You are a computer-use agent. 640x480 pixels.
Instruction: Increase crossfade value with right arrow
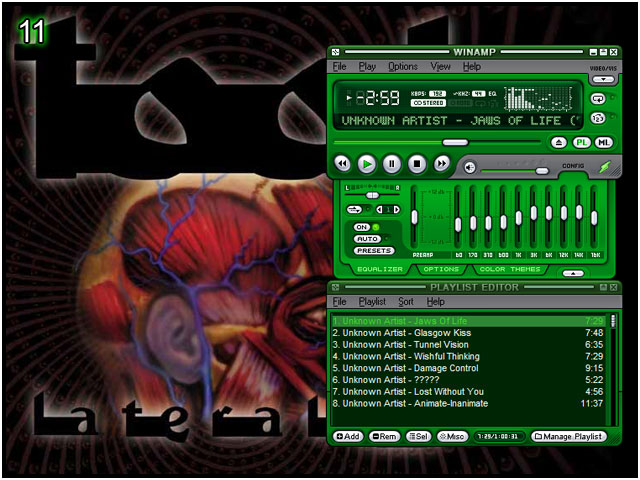(x=396, y=209)
